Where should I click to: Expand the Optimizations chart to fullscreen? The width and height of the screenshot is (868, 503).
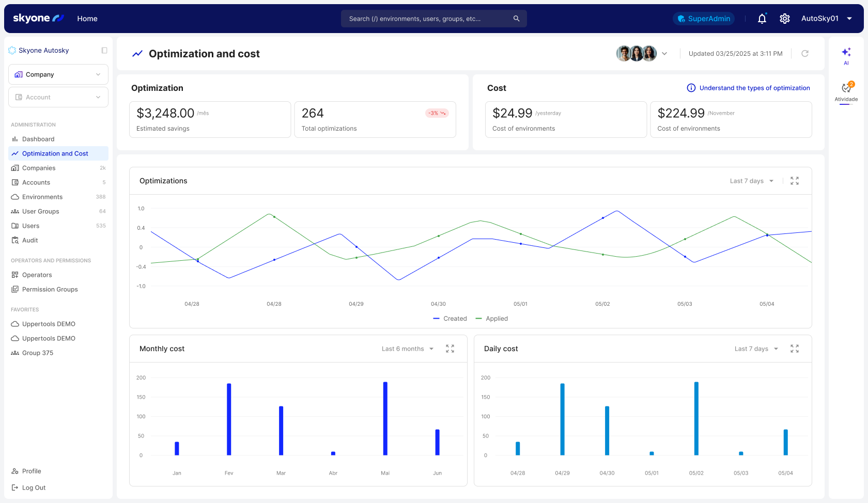(x=795, y=181)
